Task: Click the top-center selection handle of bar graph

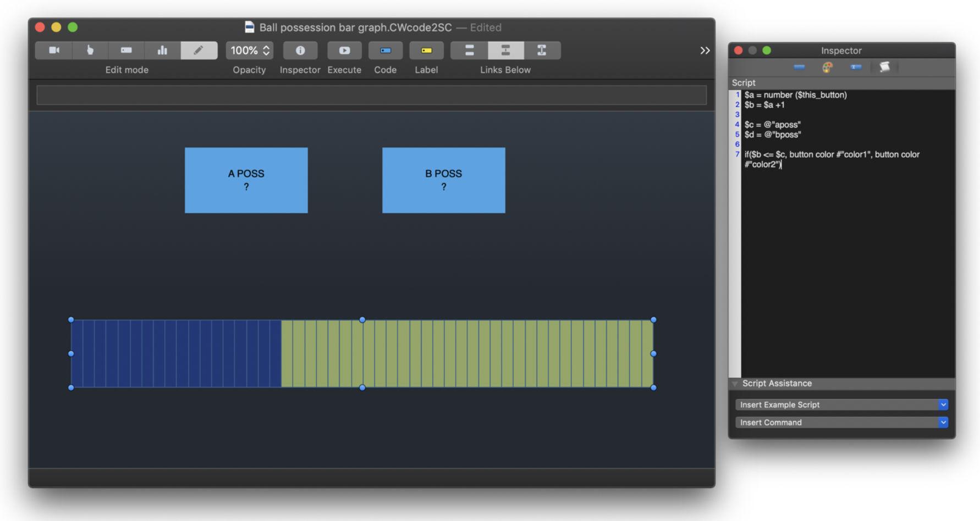Action: (x=362, y=319)
